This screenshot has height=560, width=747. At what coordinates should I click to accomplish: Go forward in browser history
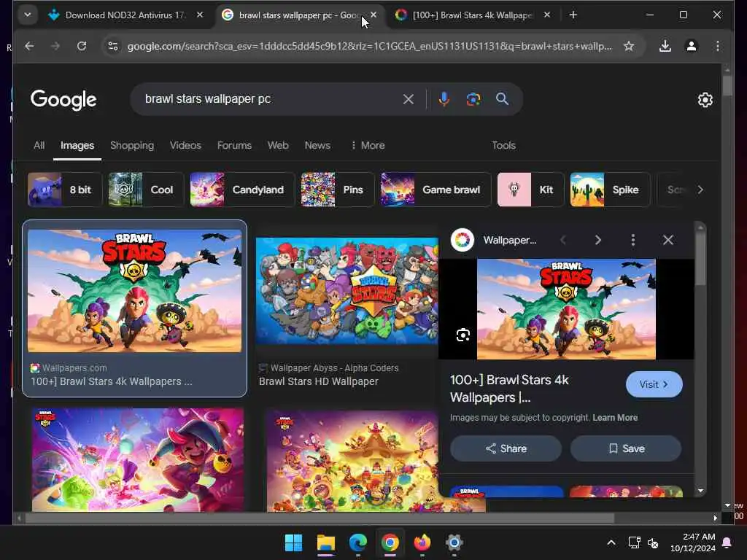tap(55, 46)
